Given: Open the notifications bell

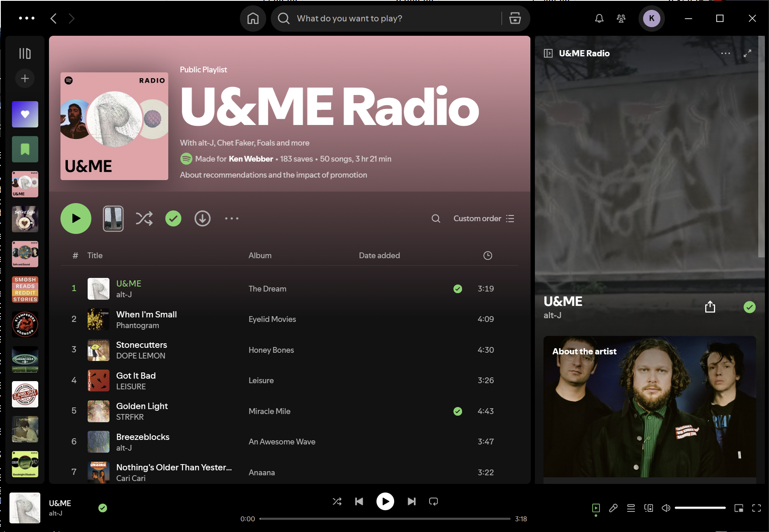Looking at the screenshot, I should tap(599, 19).
